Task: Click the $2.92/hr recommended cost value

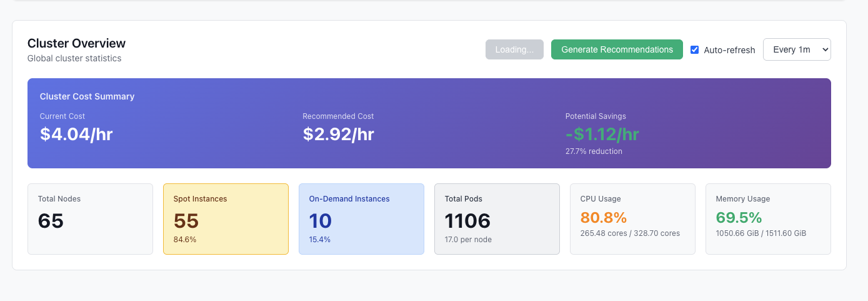Action: [338, 134]
